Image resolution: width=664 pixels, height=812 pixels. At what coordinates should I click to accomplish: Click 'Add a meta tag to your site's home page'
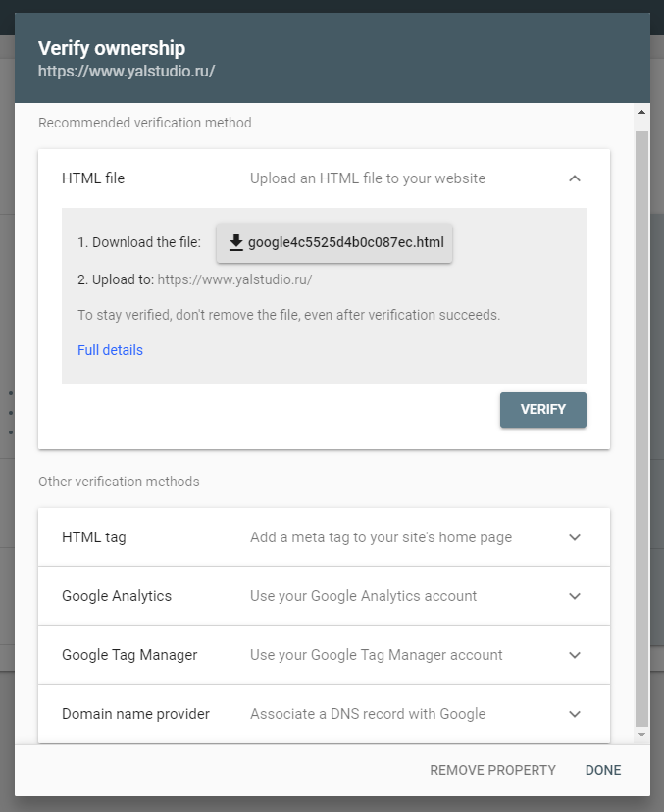tap(382, 537)
